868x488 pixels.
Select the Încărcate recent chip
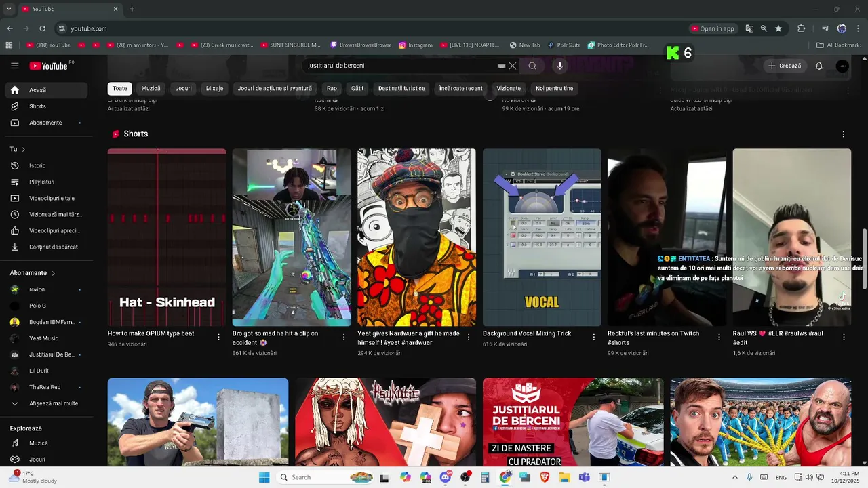[460, 88]
